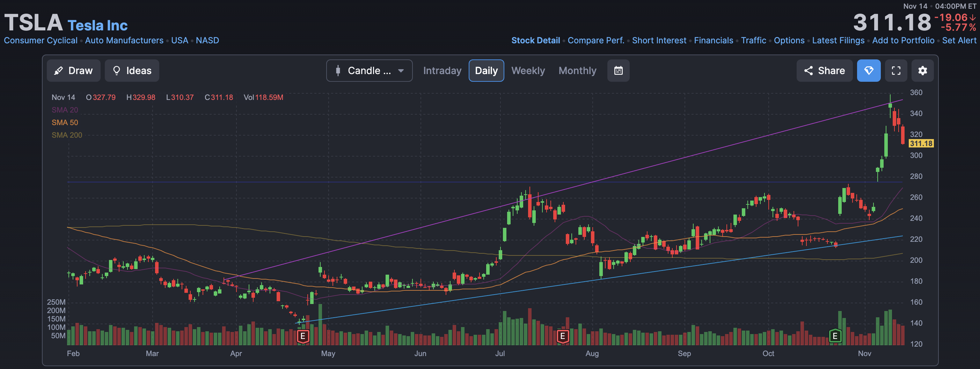Open the Ideas lightbulb button
Viewport: 980px width, 369px height.
tap(132, 71)
